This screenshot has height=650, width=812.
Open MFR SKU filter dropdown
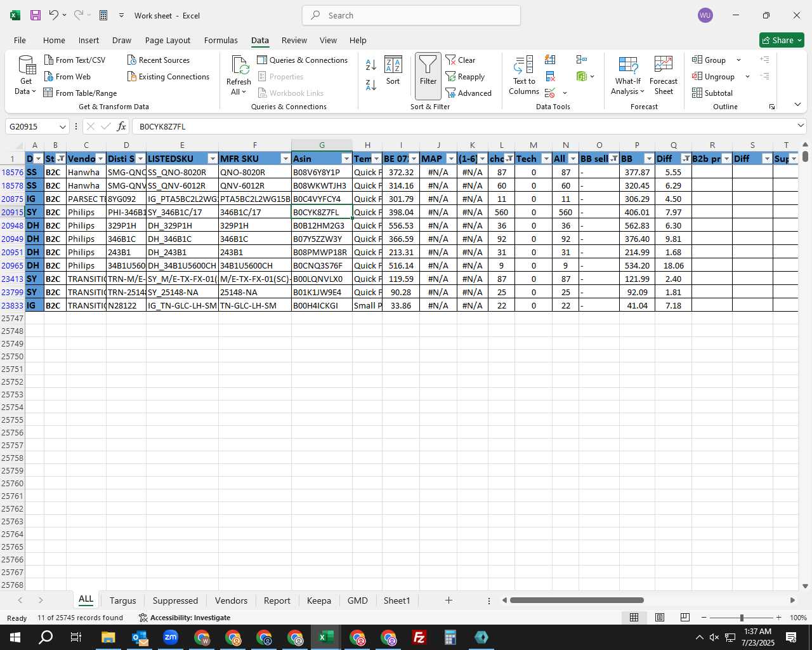click(x=285, y=159)
